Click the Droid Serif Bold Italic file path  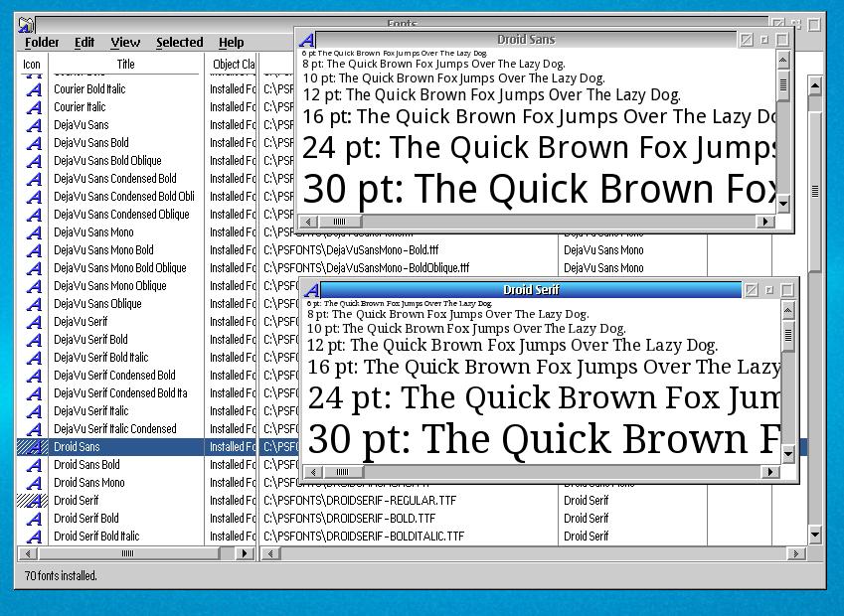364,537
